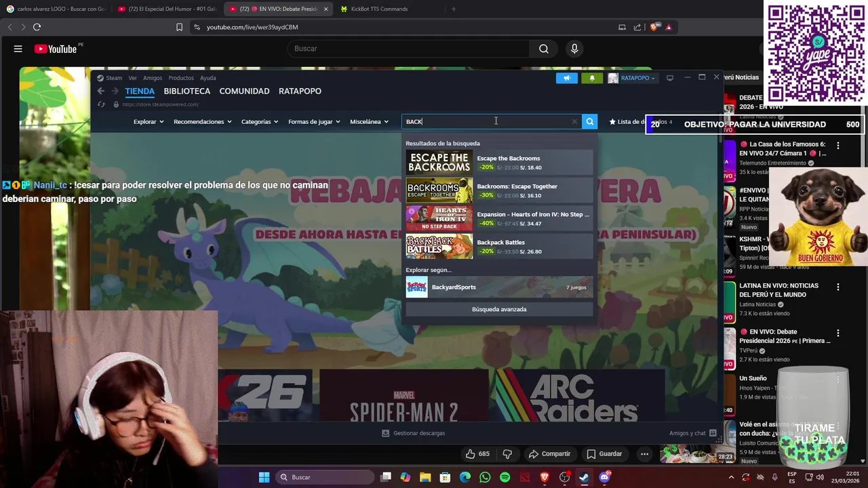Click the browser address bar URL
Viewport: 868px width, 488px height.
coord(252,27)
